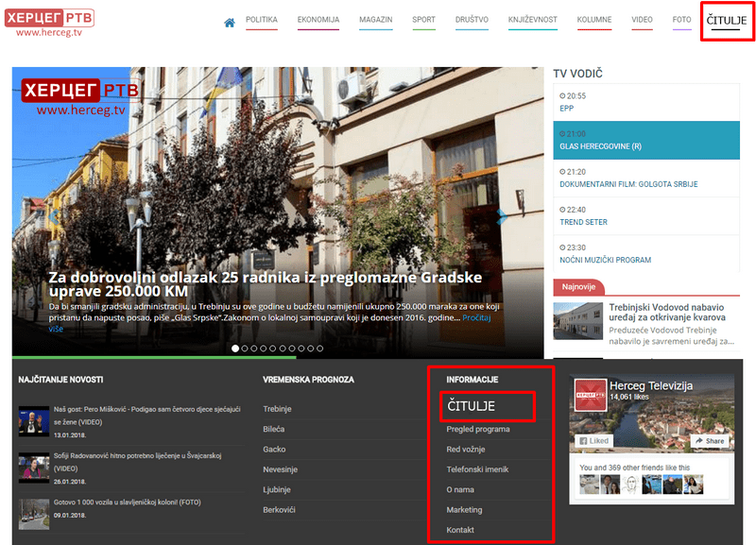The width and height of the screenshot is (756, 545).
Task: Open the Pregled programa link
Action: 478,430
